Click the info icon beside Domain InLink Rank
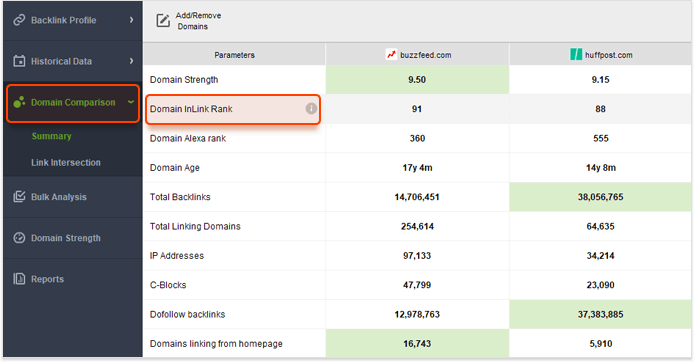Viewport: 694px width, 362px height. click(x=311, y=108)
